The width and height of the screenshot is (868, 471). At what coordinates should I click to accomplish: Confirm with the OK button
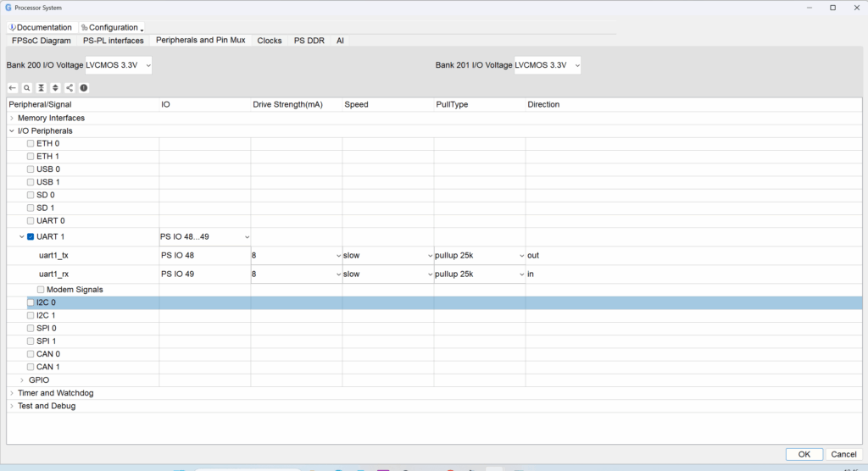(804, 454)
